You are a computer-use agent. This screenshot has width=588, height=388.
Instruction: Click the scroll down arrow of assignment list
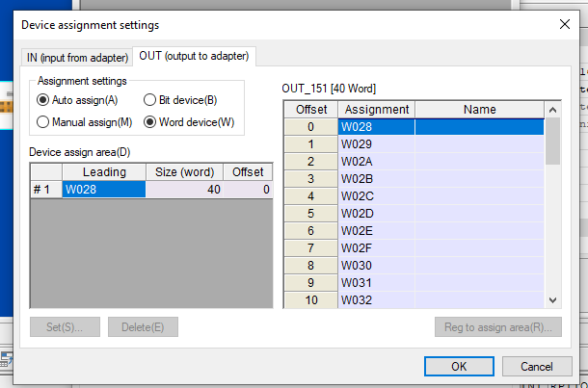pos(552,300)
